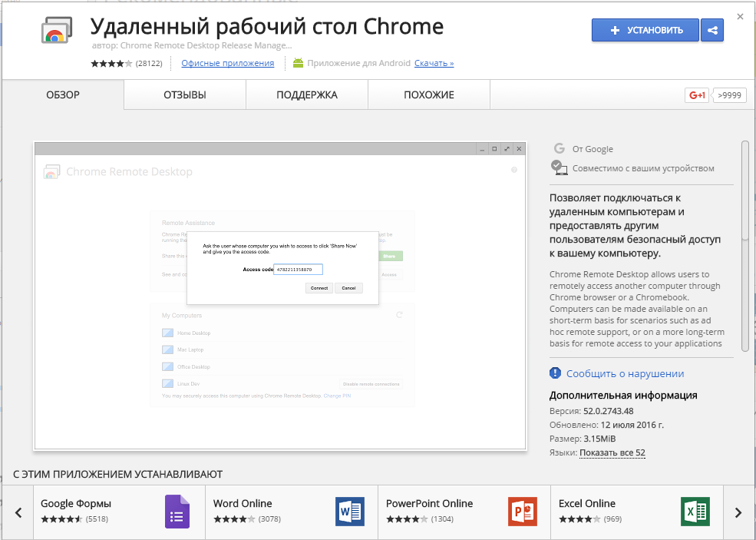This screenshot has width=756, height=540.
Task: Click the Chrome Remote Desktop app icon
Action: [55, 31]
